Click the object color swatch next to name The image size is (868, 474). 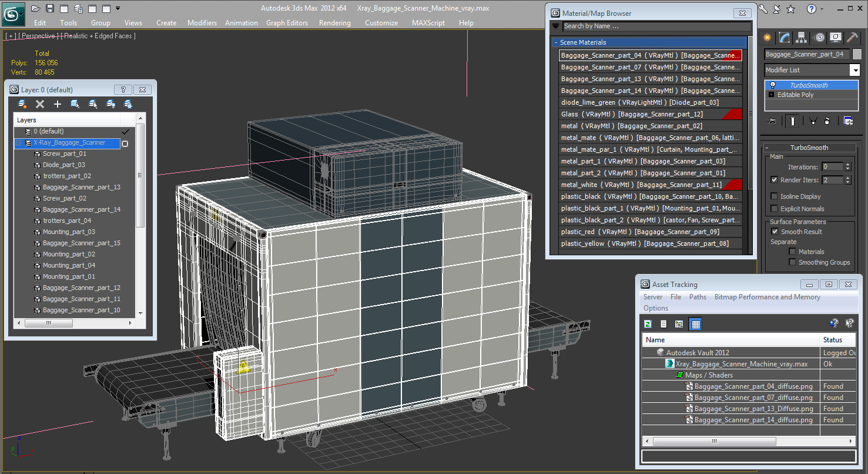(857, 54)
